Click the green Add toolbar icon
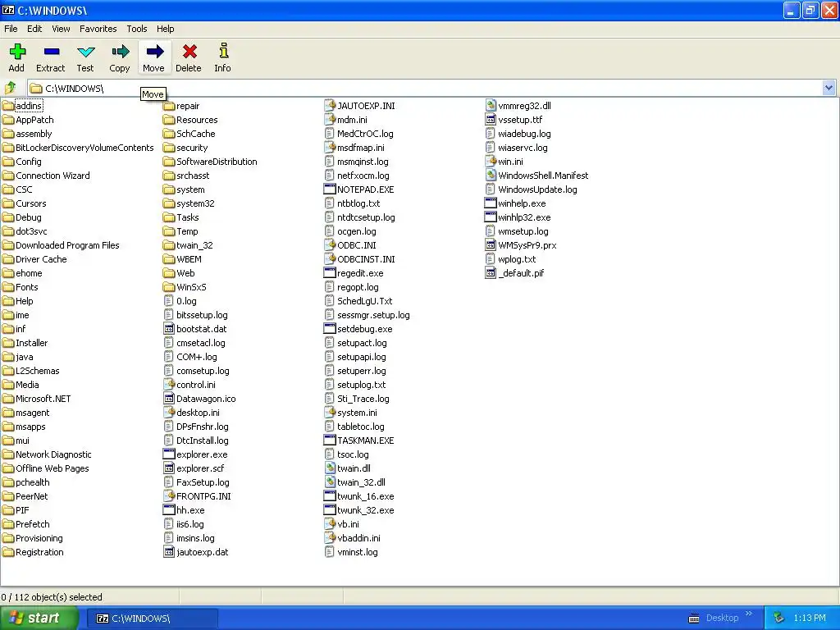The height and width of the screenshot is (630, 840). [17, 52]
